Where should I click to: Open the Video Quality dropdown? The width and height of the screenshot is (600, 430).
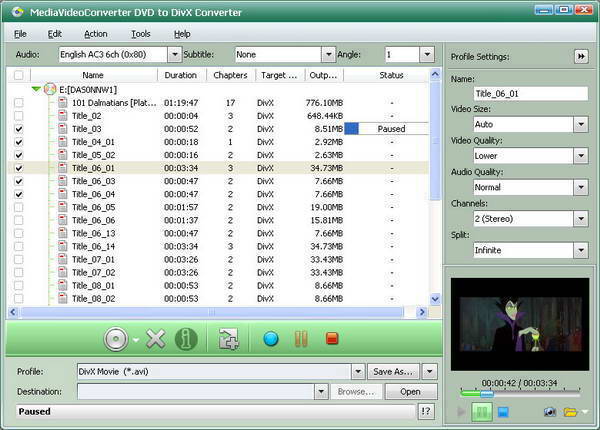pos(581,156)
